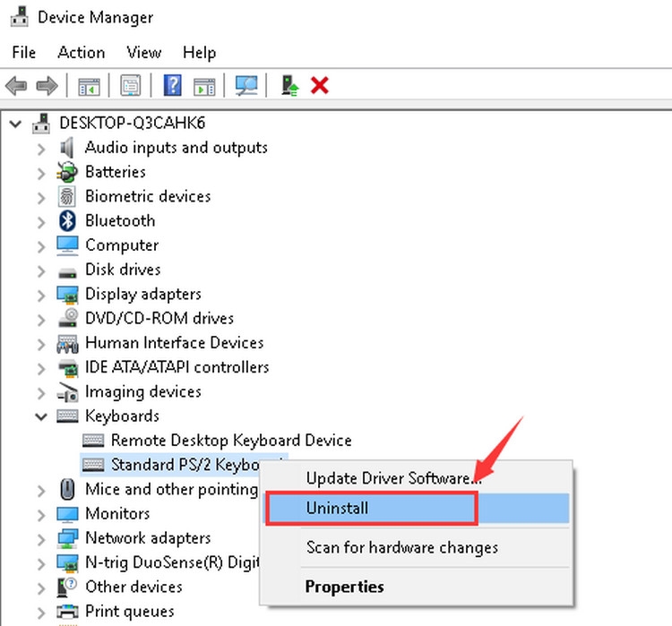Select the Human Interface Devices label

(175, 343)
